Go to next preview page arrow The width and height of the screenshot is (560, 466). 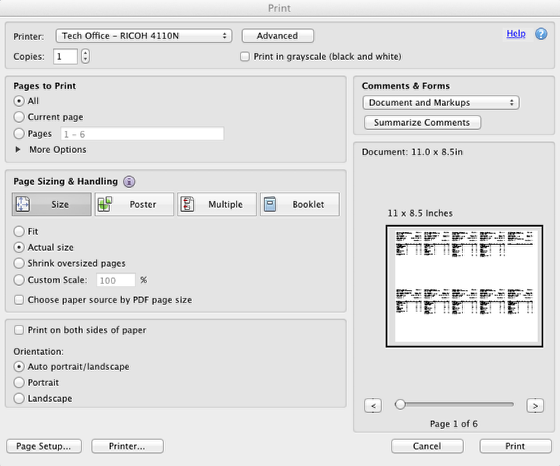(535, 406)
